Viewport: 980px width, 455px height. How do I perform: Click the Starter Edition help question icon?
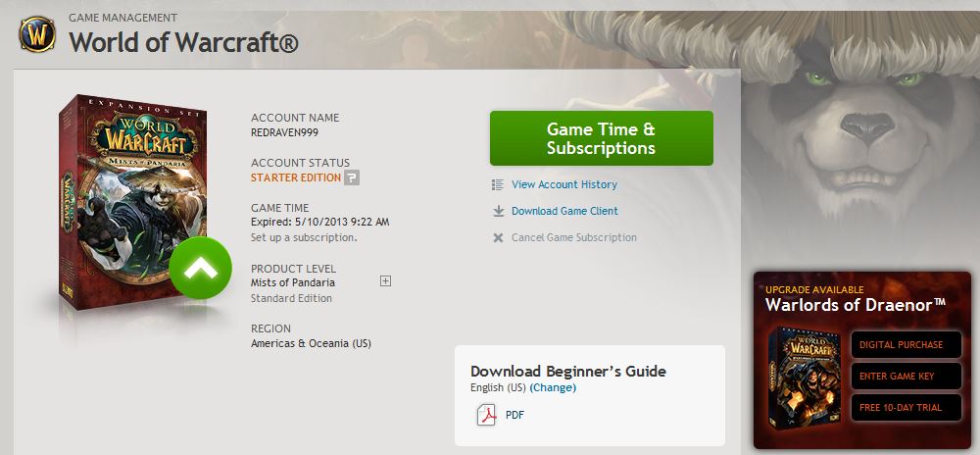[x=352, y=177]
